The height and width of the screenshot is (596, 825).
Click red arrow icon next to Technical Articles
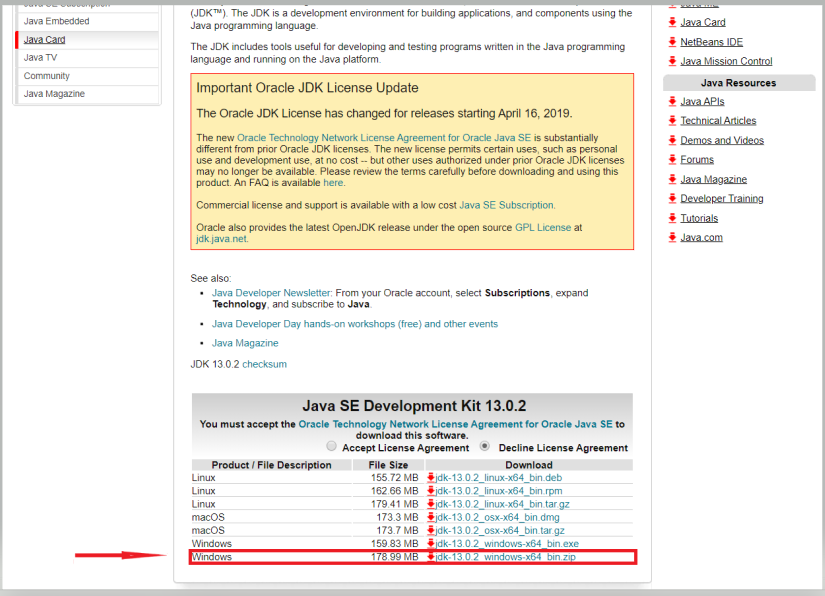click(x=672, y=120)
